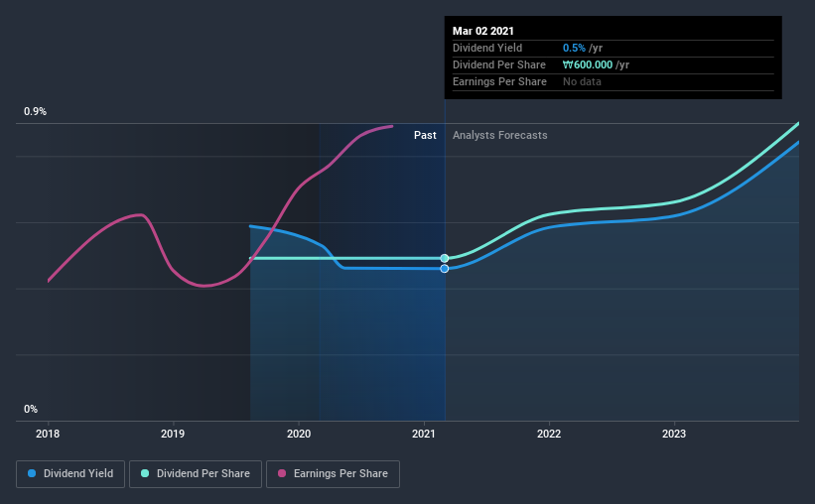Click the Mar 02 2021 tooltip date
815x504 pixels.
pos(482,31)
